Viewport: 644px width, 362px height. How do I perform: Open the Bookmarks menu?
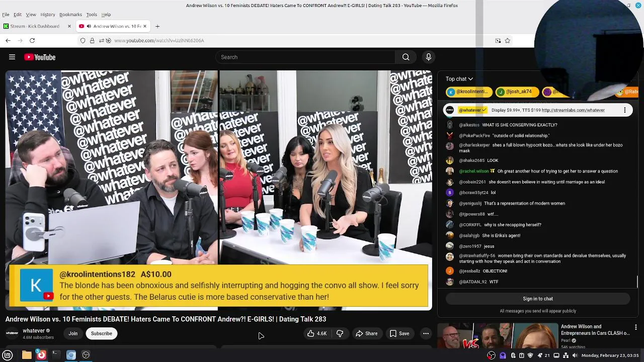coord(70,15)
